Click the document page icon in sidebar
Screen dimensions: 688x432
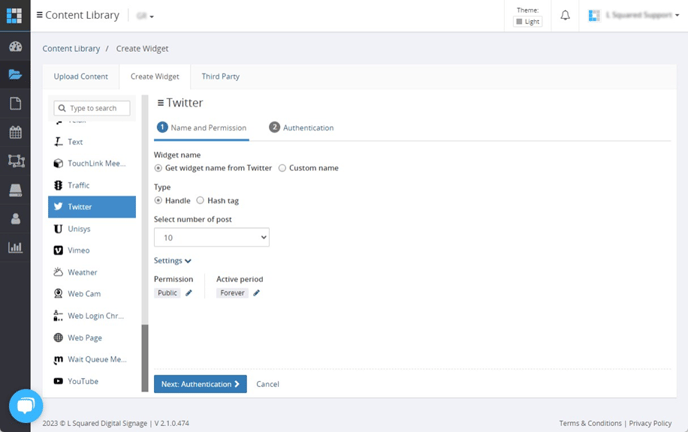(x=15, y=104)
